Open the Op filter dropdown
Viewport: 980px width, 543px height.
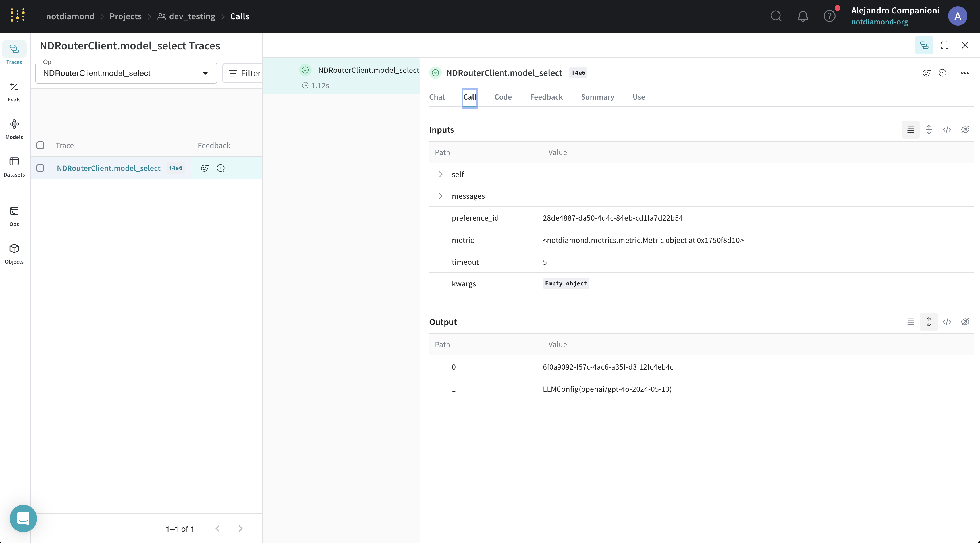point(205,73)
